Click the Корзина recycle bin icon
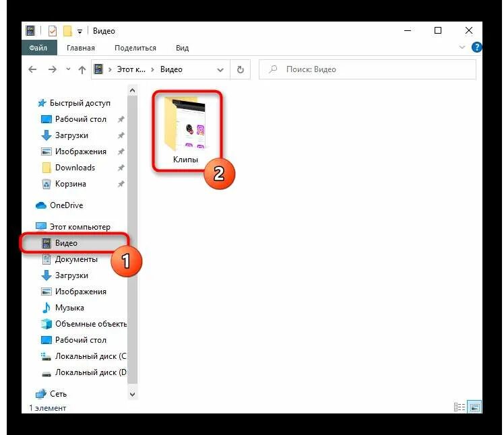Image resolution: width=504 pixels, height=435 pixels. click(x=46, y=184)
